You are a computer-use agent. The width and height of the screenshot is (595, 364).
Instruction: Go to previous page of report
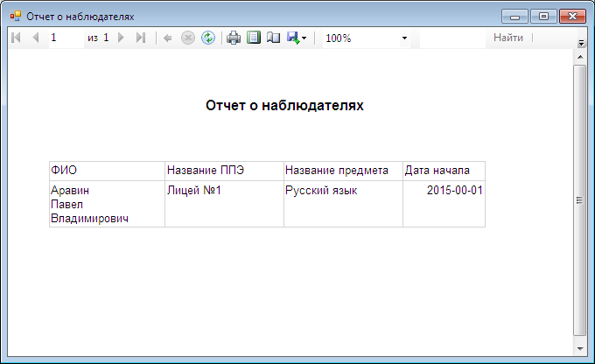click(36, 38)
